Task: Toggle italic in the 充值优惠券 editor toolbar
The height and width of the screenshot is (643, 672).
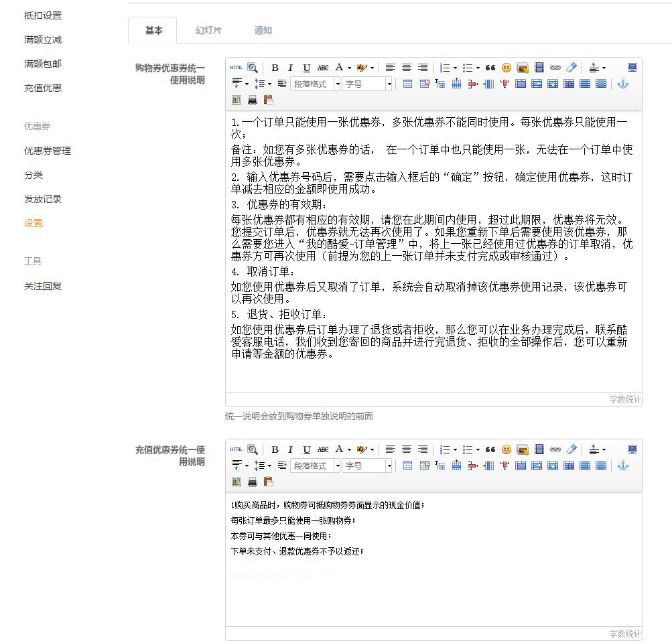Action: [x=290, y=449]
